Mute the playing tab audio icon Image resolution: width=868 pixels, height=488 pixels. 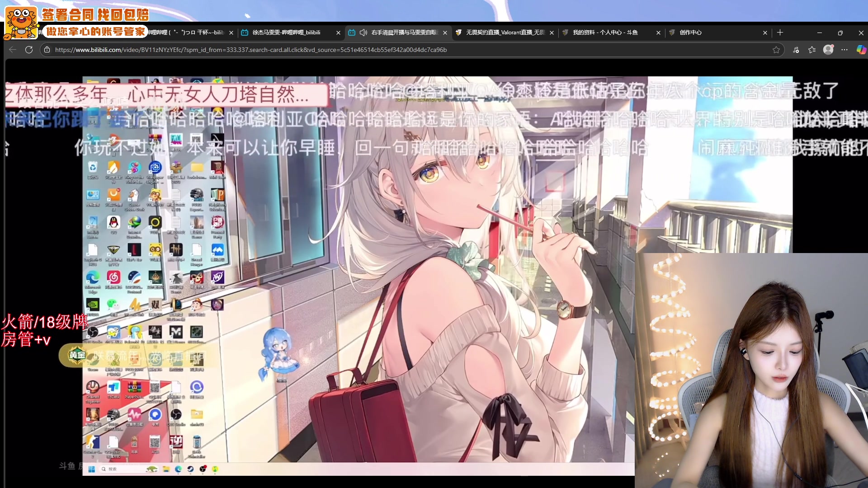[x=363, y=33]
